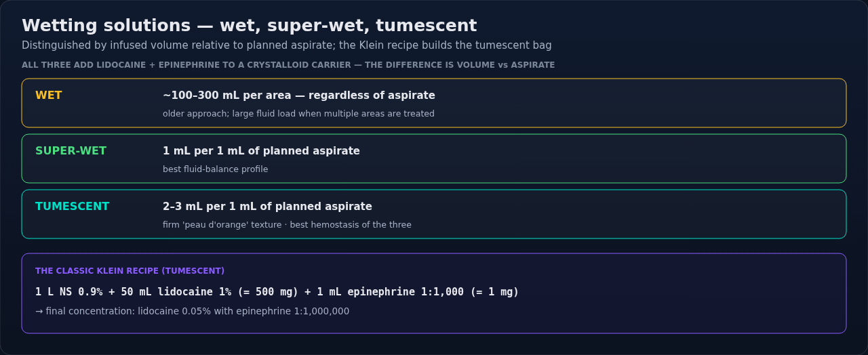
Task: Click the subtitle about infused volume relative to aspirate
Action: click(x=286, y=45)
